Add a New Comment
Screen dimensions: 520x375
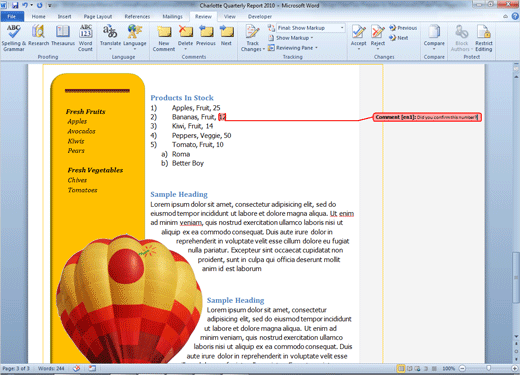pyautogui.click(x=164, y=38)
